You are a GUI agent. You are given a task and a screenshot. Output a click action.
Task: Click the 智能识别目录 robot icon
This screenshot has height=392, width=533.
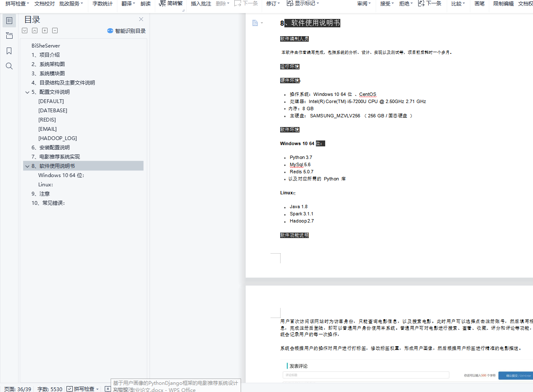point(110,31)
